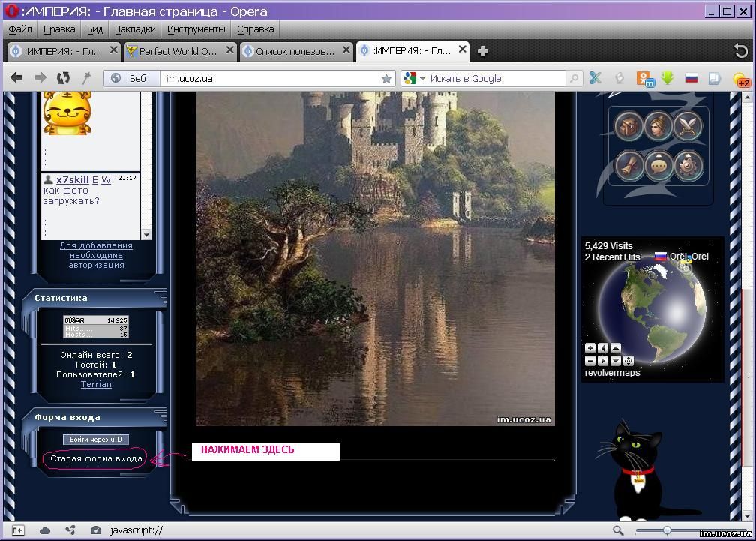
Task: Close the Perfect World tab
Action: [230, 50]
